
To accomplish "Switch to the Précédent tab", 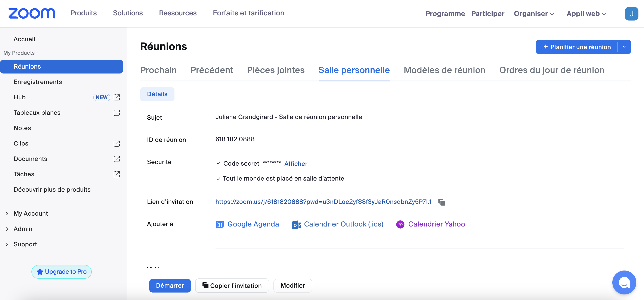I will click(211, 70).
